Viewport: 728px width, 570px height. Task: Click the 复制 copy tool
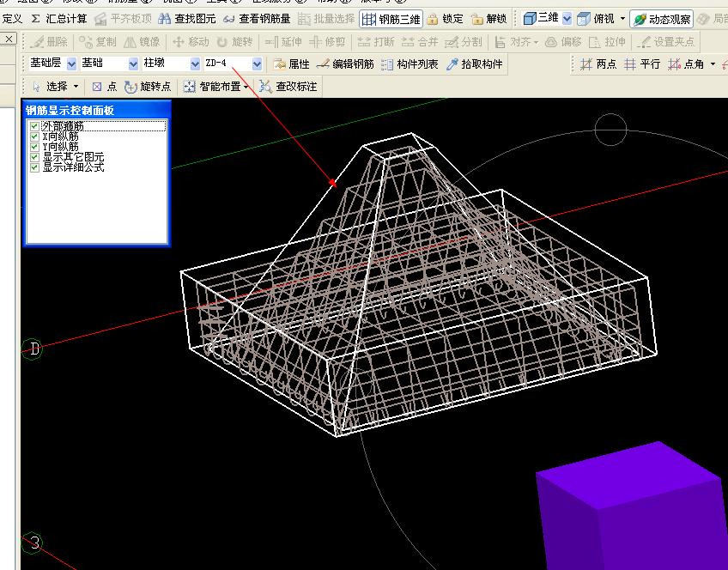pos(97,42)
